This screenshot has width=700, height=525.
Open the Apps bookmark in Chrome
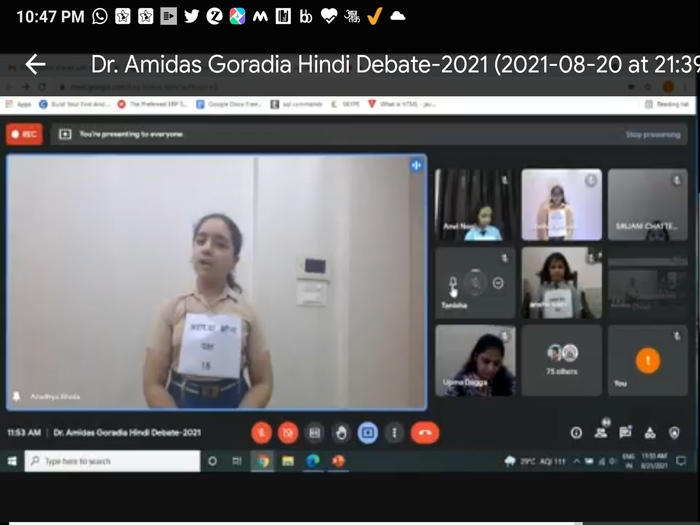click(x=19, y=104)
